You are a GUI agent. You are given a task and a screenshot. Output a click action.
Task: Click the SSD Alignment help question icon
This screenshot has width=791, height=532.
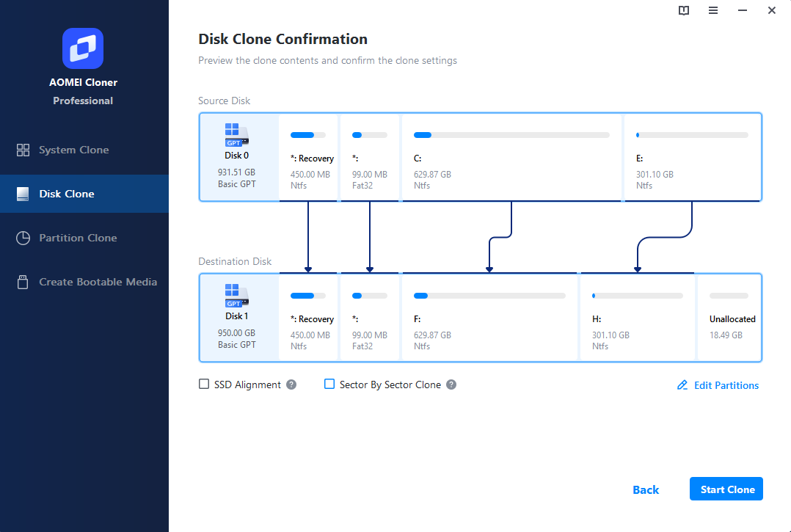(x=291, y=385)
